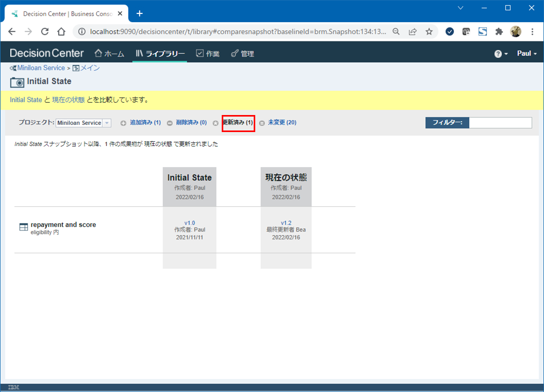Click the フィルター text field
The width and height of the screenshot is (544, 392).
click(500, 123)
